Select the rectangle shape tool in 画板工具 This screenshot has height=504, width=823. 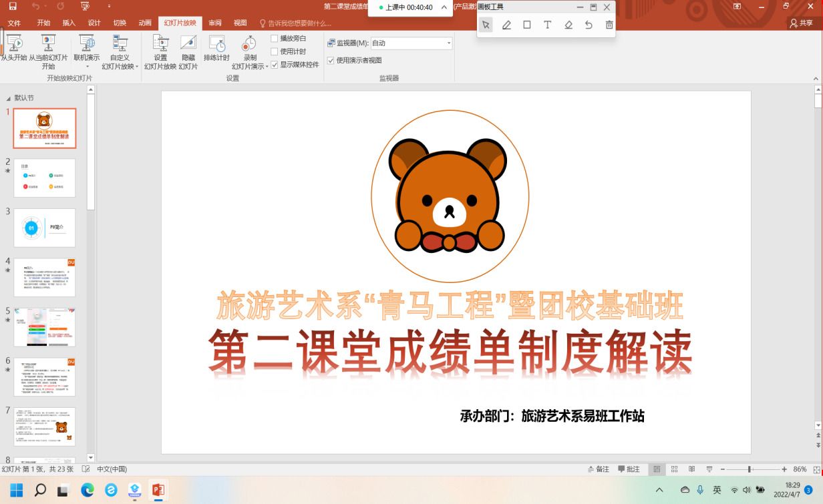click(x=527, y=25)
